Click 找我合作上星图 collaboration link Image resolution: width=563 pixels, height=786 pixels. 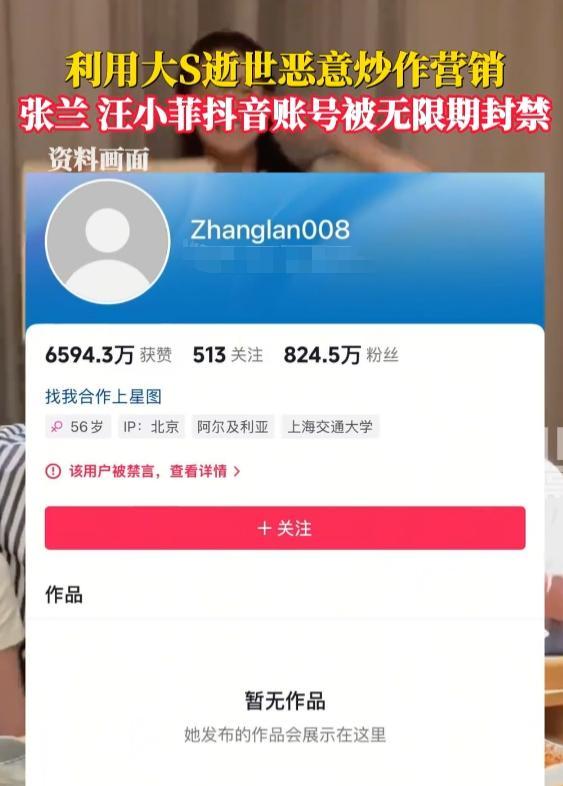coord(103,397)
